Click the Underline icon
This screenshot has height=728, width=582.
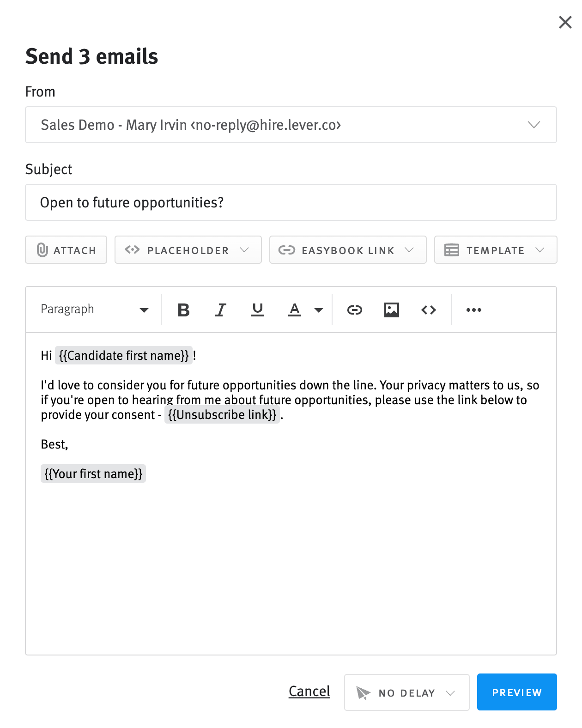257,309
